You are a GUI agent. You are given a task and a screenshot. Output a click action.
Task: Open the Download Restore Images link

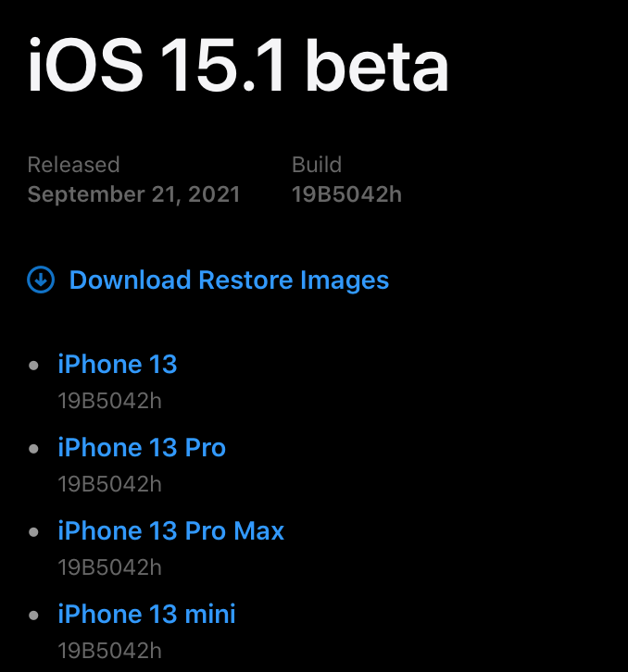coord(229,280)
